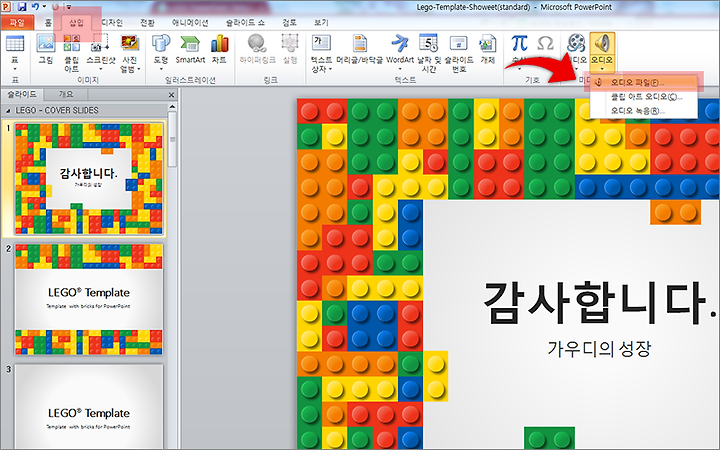Click the 감사합니다 title on the slide
This screenshot has width=720, height=450.
[599, 303]
